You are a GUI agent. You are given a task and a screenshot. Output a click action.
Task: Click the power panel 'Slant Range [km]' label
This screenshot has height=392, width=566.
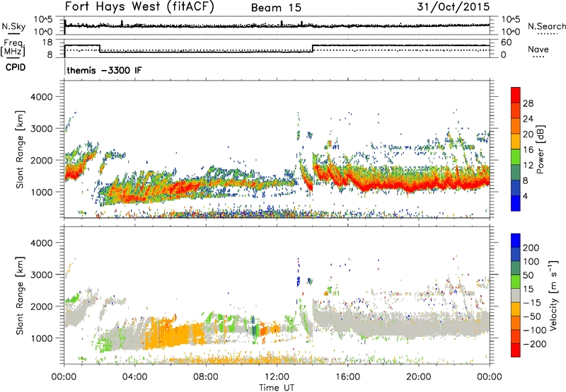pos(20,149)
